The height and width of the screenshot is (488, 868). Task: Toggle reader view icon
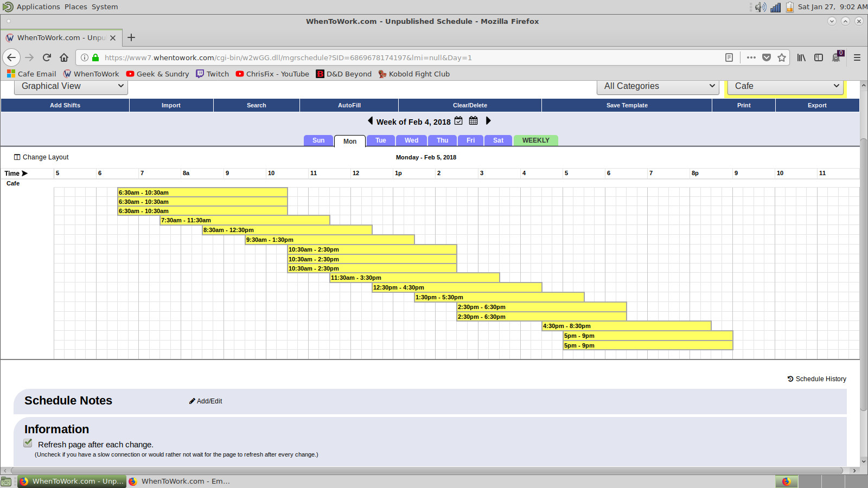tap(729, 57)
